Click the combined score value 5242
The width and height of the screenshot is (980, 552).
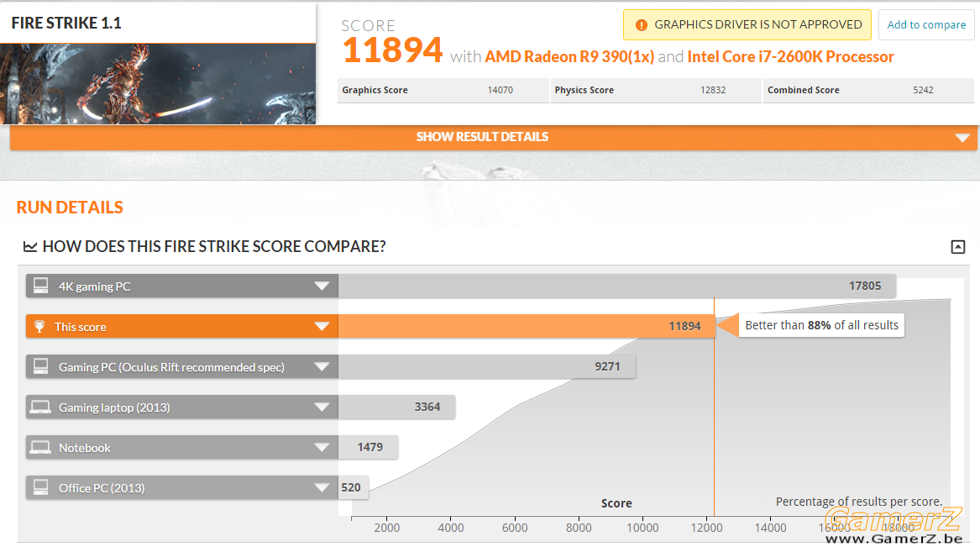pos(923,90)
